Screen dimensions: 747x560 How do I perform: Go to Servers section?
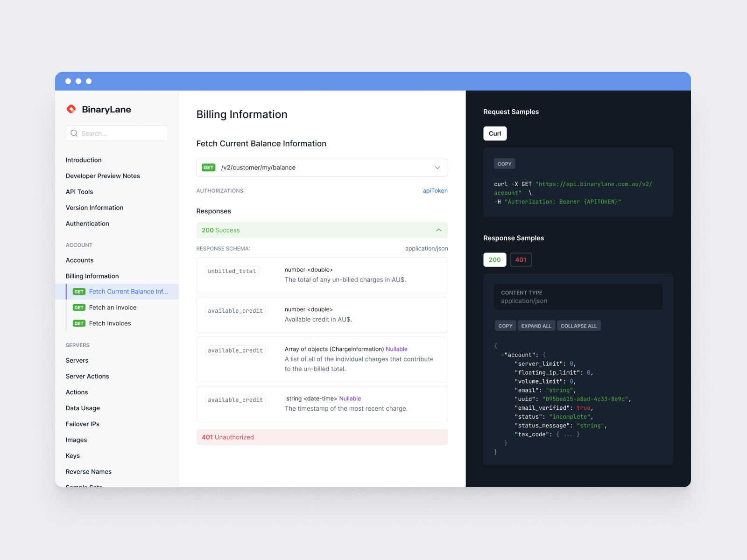click(x=77, y=361)
